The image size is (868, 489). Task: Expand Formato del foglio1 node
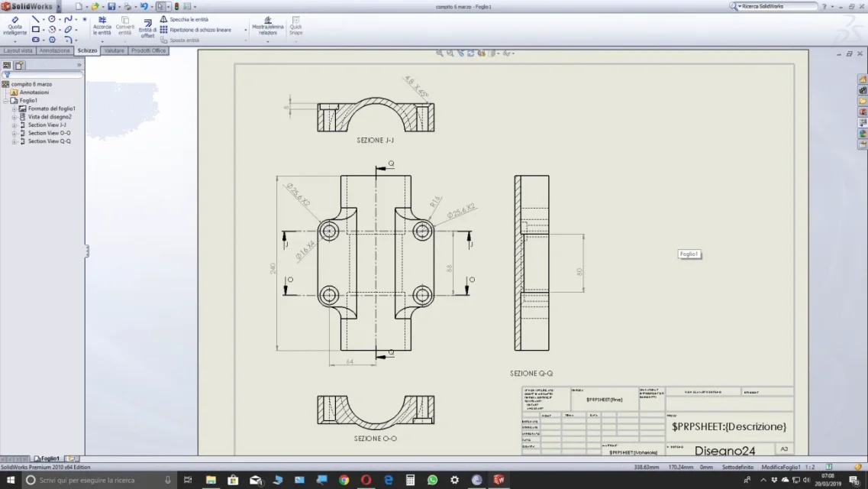point(15,109)
